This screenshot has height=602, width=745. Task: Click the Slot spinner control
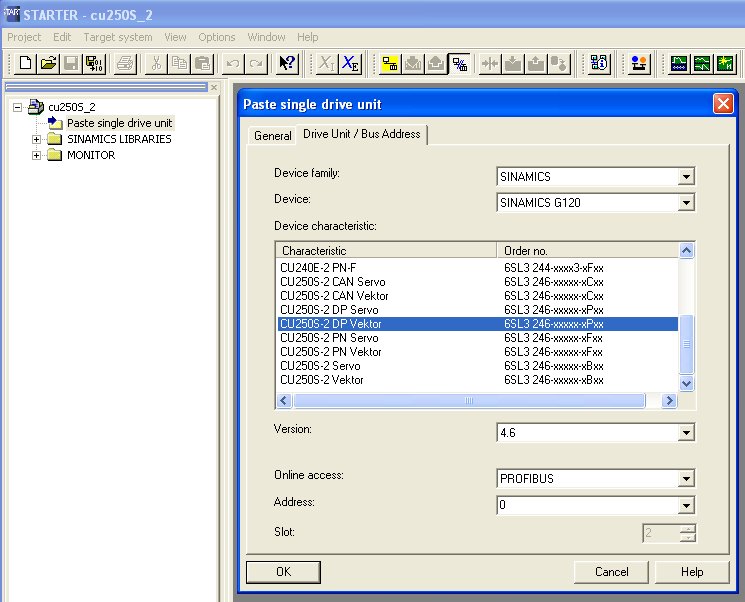tap(688, 533)
